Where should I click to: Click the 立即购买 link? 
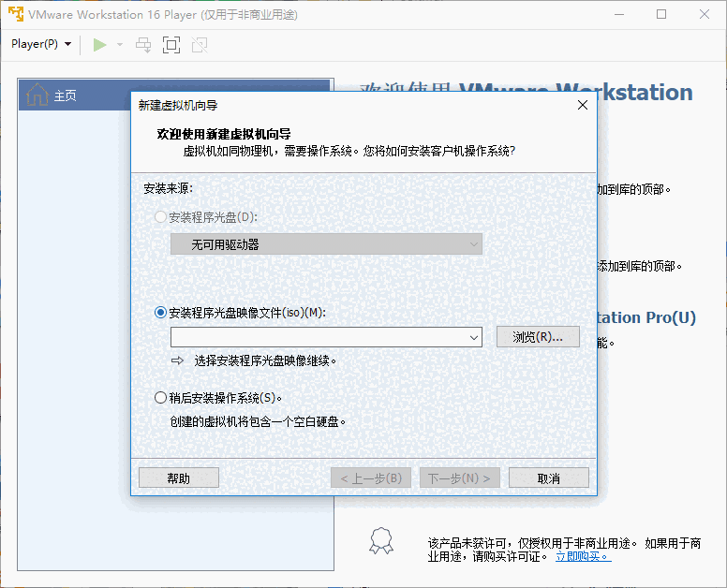point(584,556)
